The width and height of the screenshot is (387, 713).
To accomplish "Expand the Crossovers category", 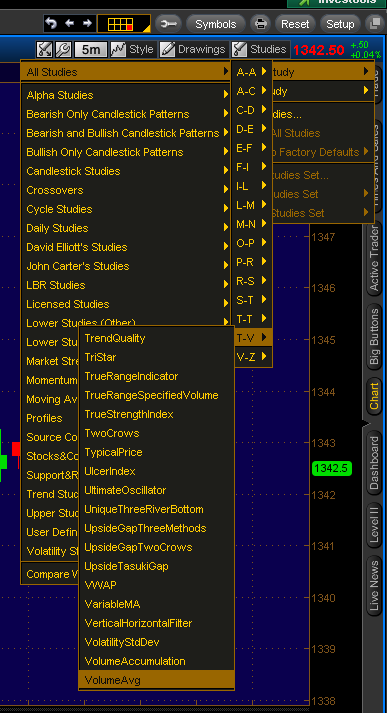I will (126, 190).
